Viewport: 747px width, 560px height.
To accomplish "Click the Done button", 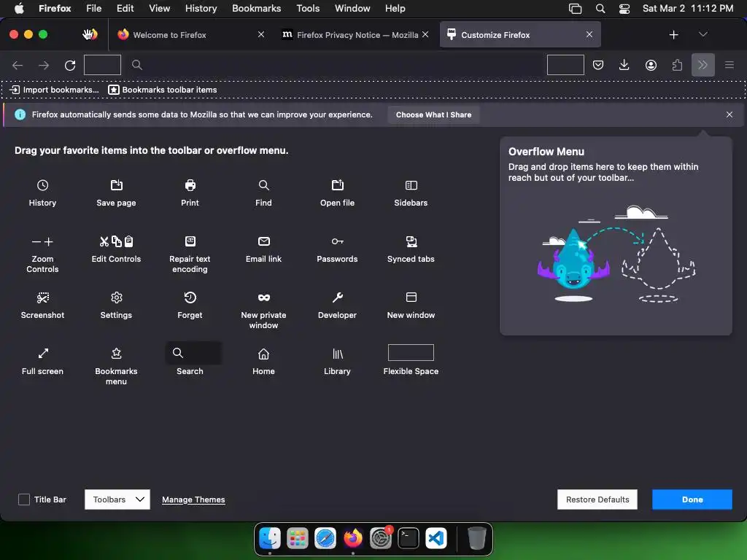I will (692, 499).
